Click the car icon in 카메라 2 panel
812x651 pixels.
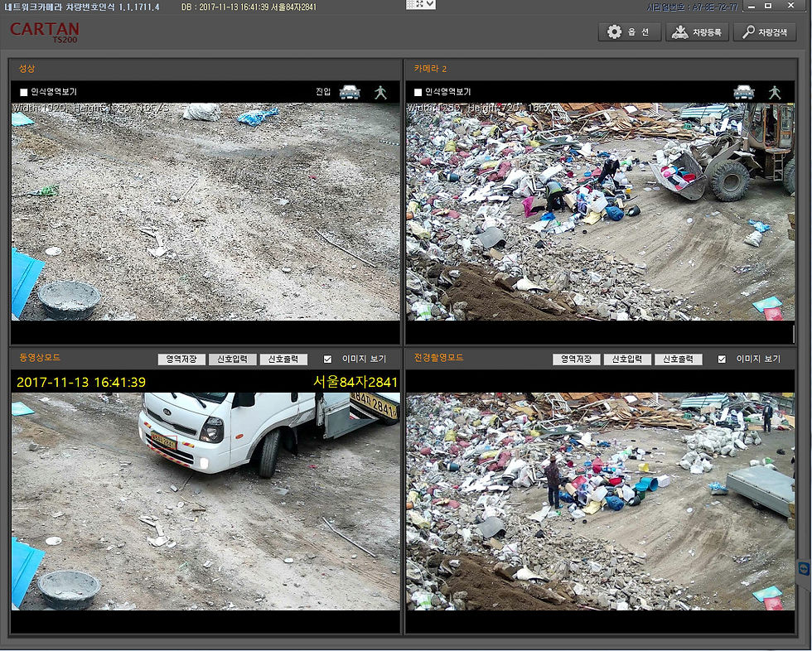tap(744, 92)
